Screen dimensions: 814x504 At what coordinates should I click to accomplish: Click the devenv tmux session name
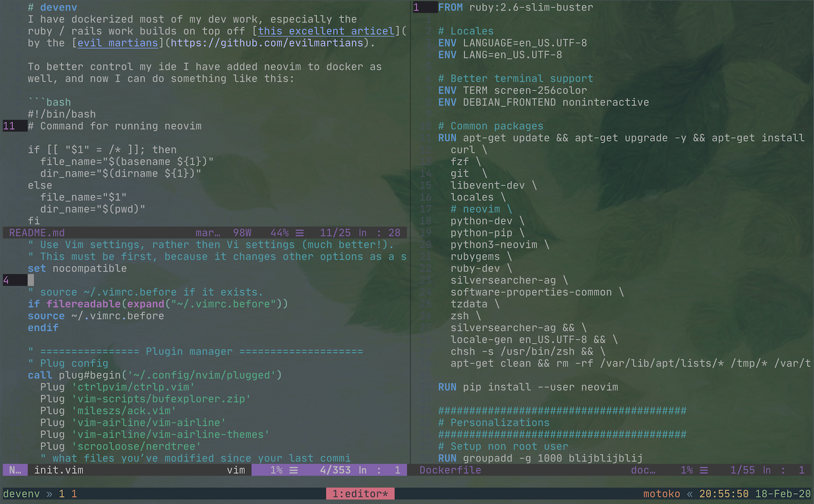point(21,494)
